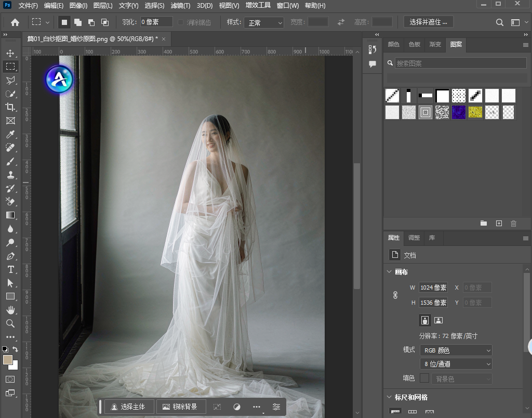532x418 pixels.
Task: Collapse the 画布 section
Action: pos(389,272)
